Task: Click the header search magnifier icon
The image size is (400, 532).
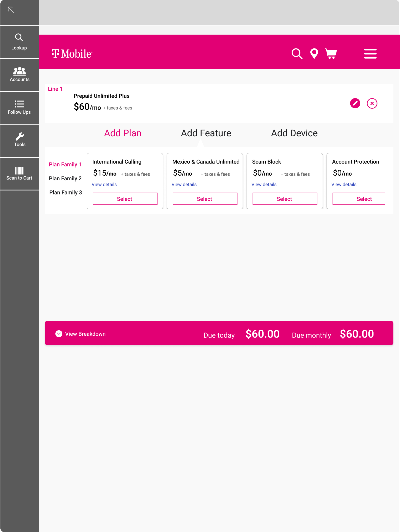Action: click(x=297, y=54)
